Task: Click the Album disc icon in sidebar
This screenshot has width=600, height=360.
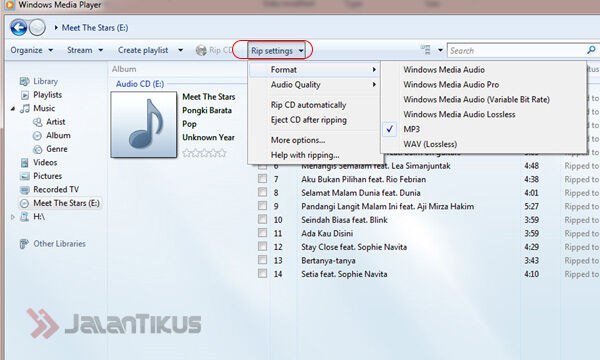Action: tap(38, 135)
